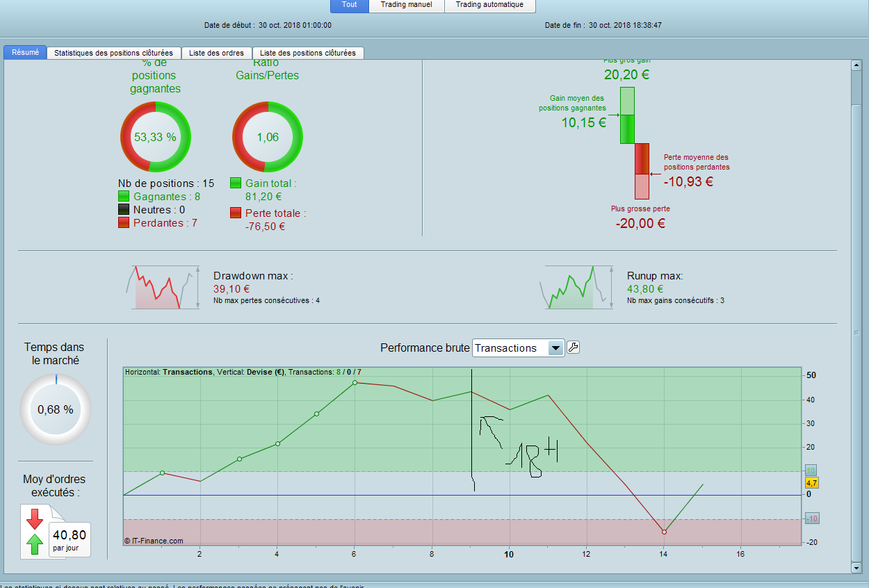Screen dimensions: 869x588
Task: Click the Date de début value
Action: [x=295, y=25]
